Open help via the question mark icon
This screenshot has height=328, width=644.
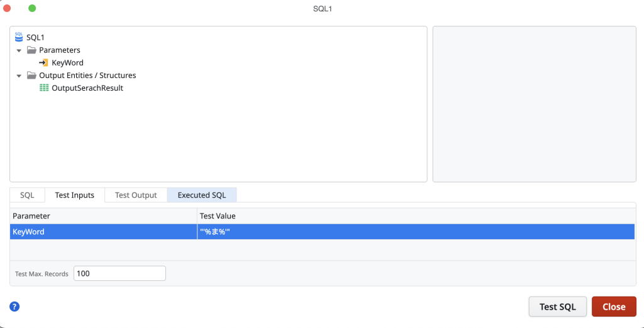pyautogui.click(x=15, y=307)
